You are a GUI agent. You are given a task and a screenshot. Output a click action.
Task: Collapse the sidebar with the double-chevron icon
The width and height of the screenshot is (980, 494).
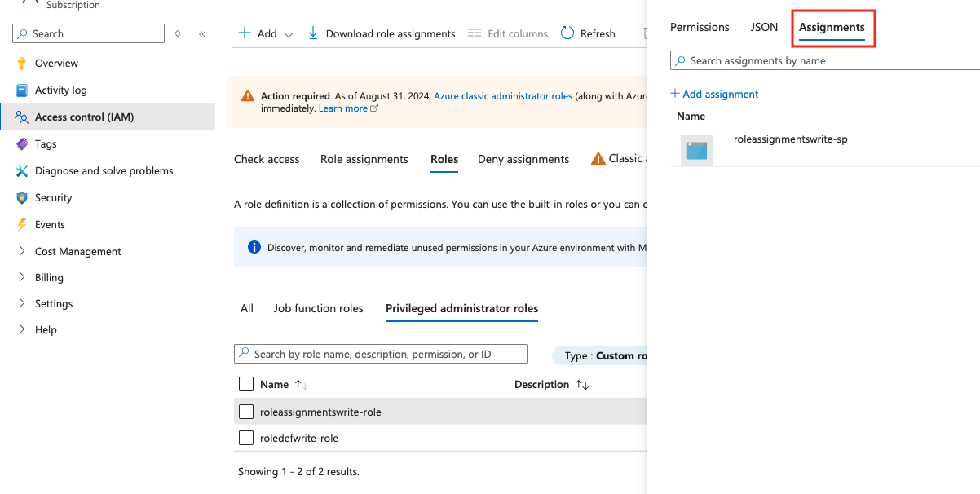202,33
